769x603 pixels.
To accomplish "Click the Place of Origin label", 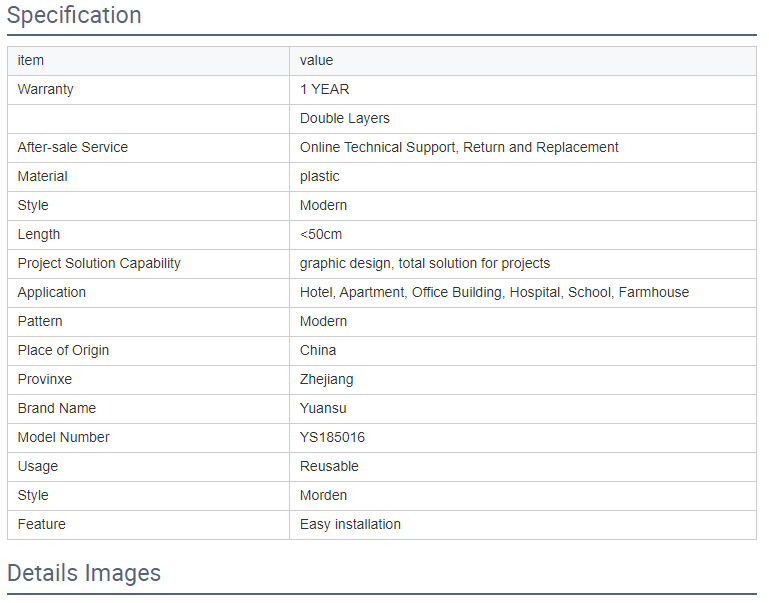I will click(63, 351).
